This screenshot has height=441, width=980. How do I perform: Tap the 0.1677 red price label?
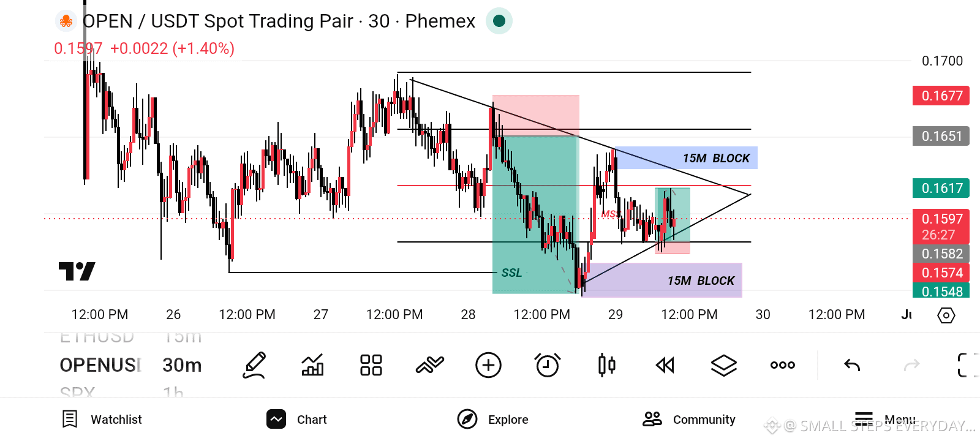(x=941, y=96)
